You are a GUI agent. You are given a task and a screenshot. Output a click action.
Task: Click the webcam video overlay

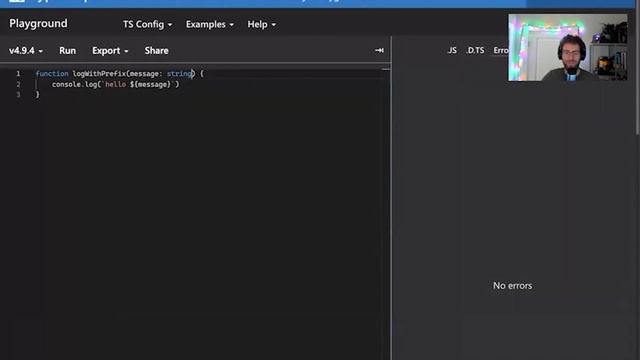tap(567, 47)
